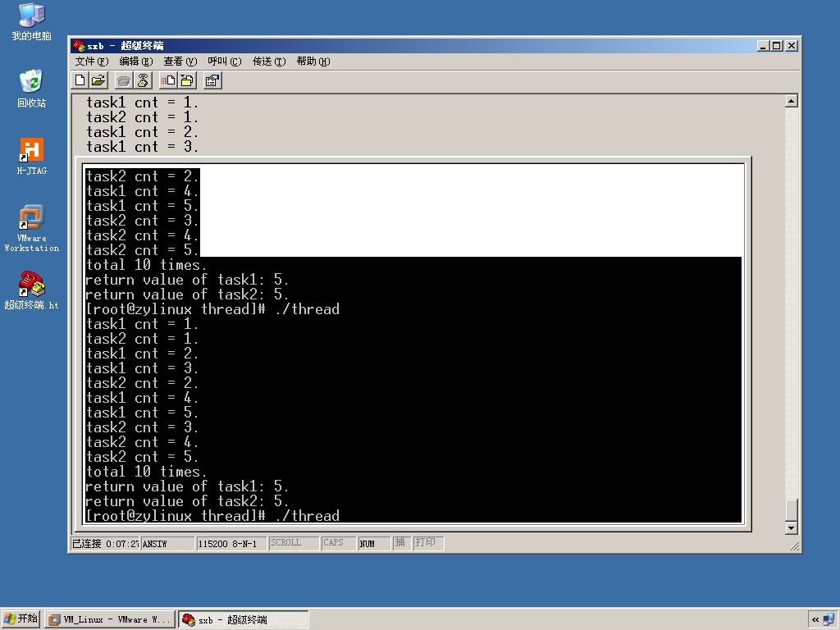The height and width of the screenshot is (630, 840).
Task: Click the sxb 超级终端 taskbar button
Action: click(x=243, y=619)
